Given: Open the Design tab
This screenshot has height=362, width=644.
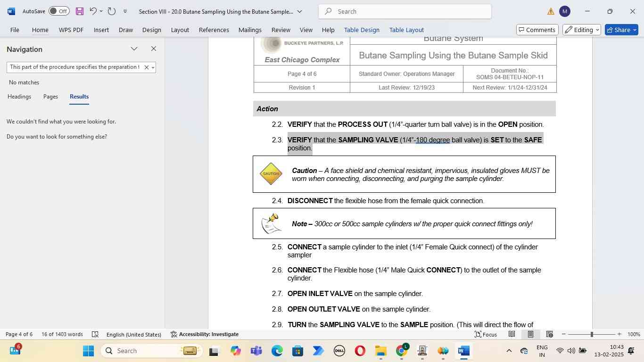Looking at the screenshot, I should tap(152, 30).
